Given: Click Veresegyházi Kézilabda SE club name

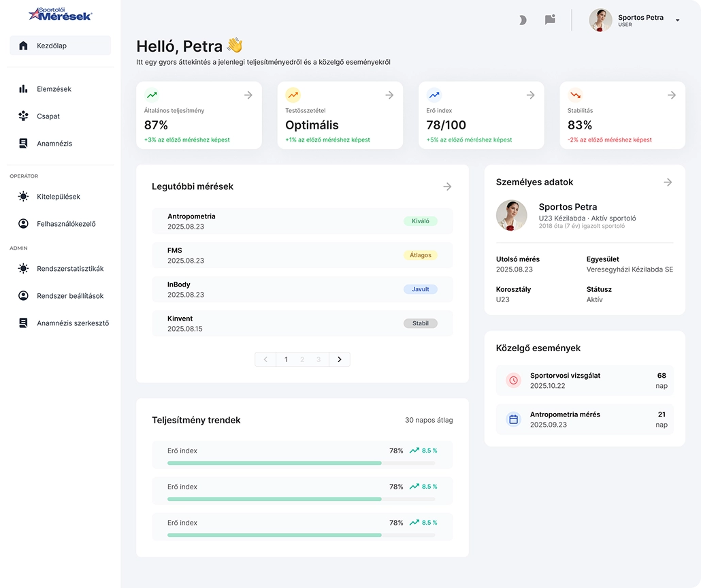Looking at the screenshot, I should point(630,269).
